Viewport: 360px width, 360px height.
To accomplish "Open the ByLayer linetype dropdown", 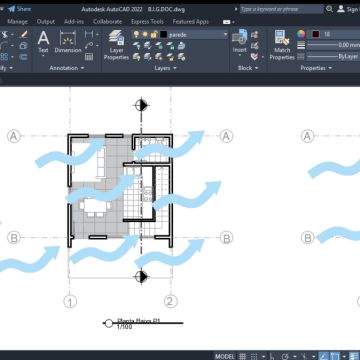I will tap(333, 57).
